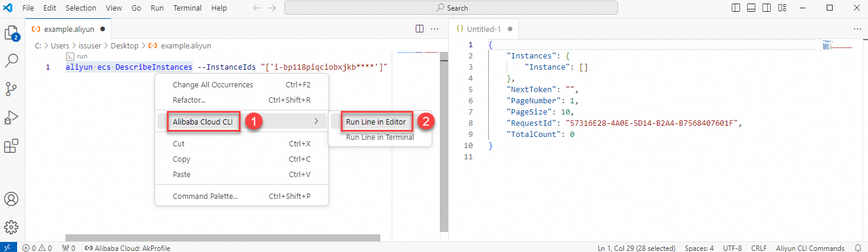The image size is (868, 252).
Task: Choose Paste in context menu
Action: 242,175
